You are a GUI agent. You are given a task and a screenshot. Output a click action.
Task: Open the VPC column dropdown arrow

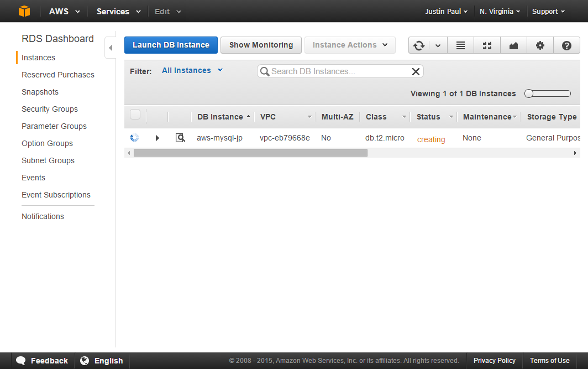tap(309, 117)
